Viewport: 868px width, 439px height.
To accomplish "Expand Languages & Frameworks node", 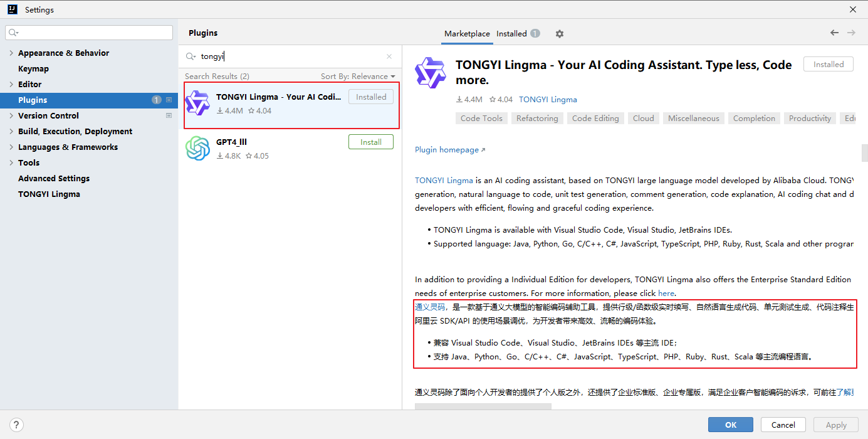I will tap(11, 147).
